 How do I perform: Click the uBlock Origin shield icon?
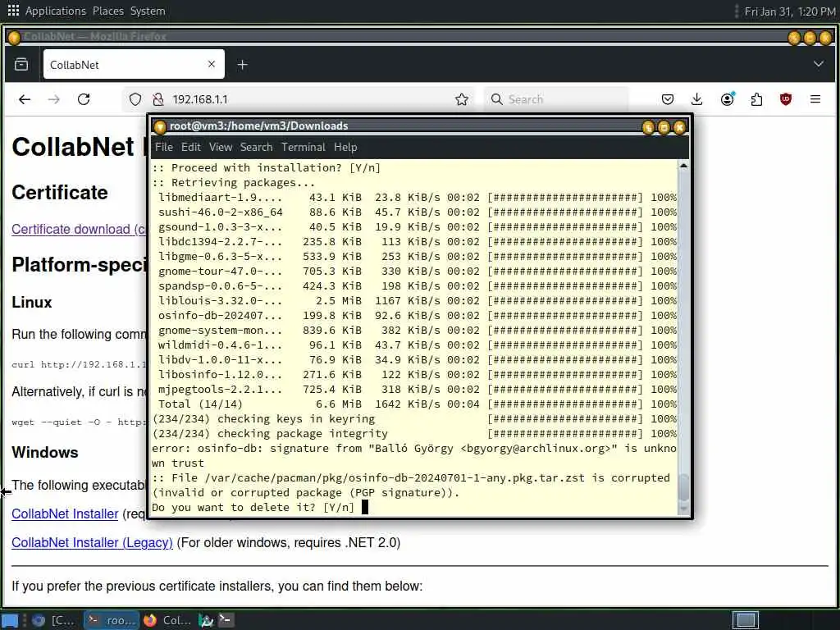[786, 99]
